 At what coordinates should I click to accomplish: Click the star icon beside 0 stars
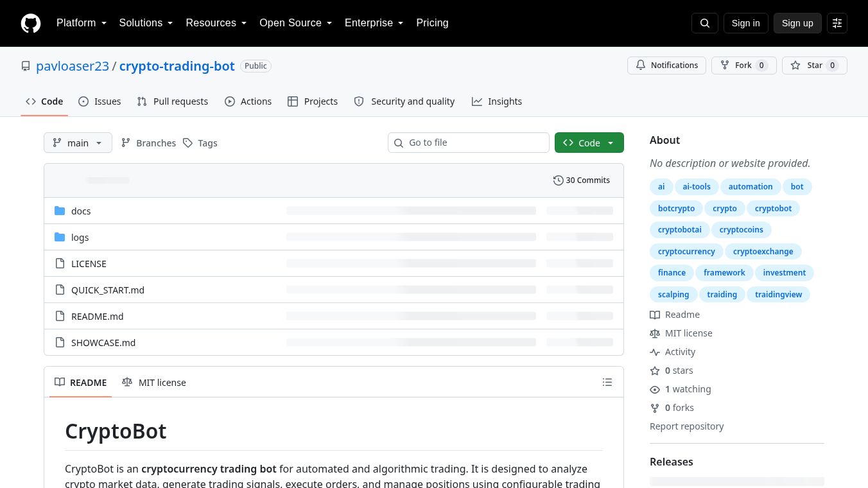pyautogui.click(x=655, y=370)
